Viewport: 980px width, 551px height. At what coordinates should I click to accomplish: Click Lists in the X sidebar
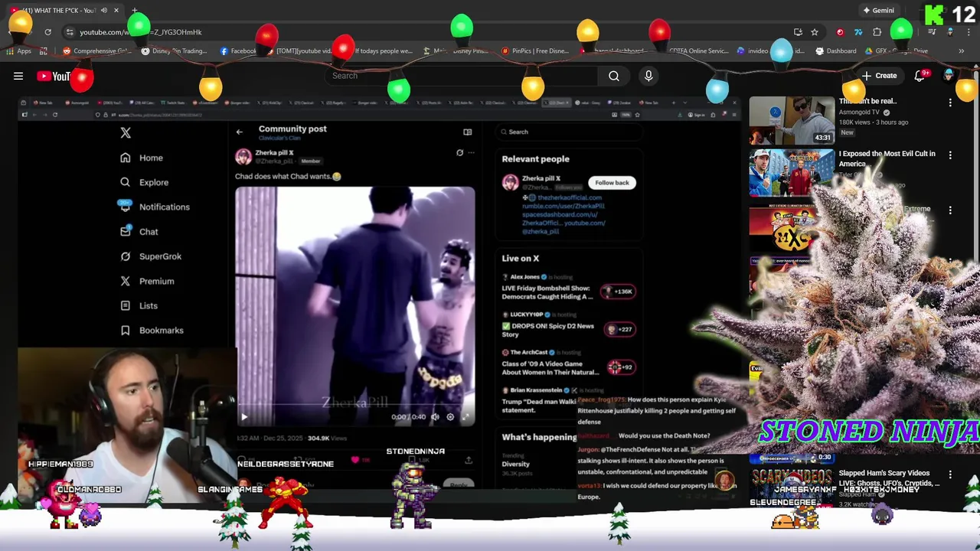point(139,305)
